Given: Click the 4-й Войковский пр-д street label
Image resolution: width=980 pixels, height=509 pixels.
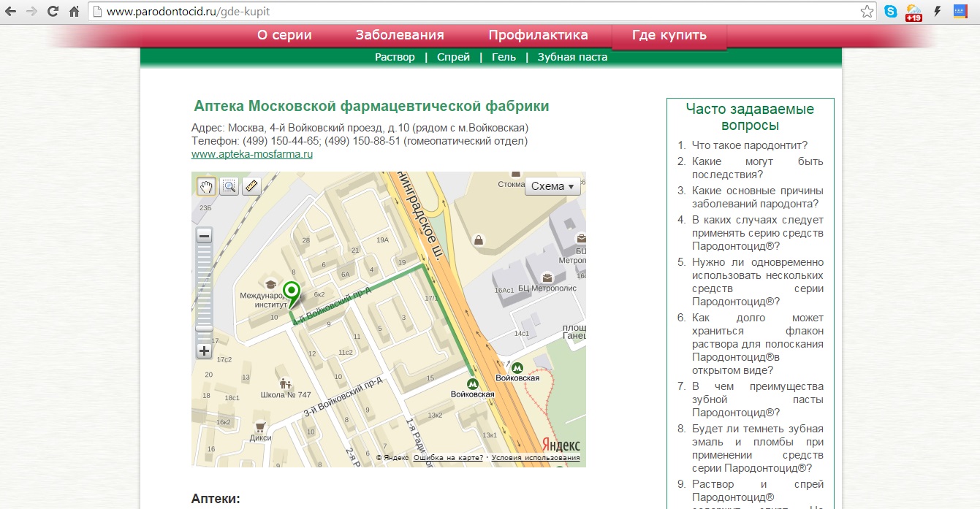Looking at the screenshot, I should pos(332,306).
